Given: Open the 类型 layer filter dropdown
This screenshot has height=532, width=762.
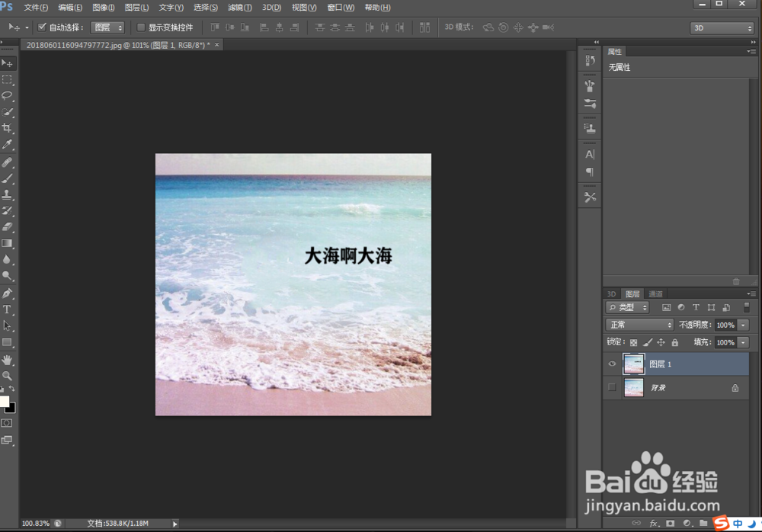Looking at the screenshot, I should (627, 307).
